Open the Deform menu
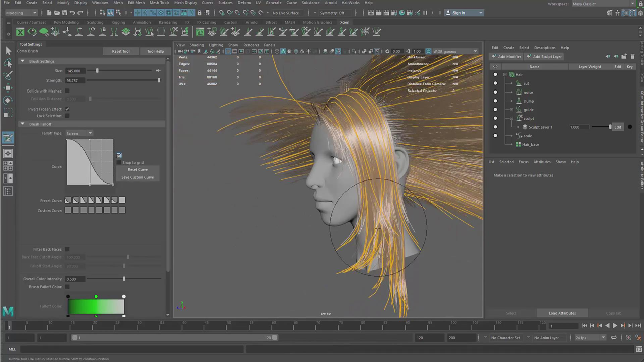Image resolution: width=644 pixels, height=362 pixels. click(244, 3)
